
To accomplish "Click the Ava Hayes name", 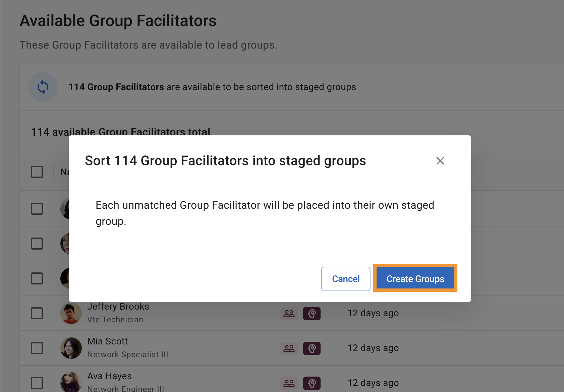I will tap(109, 376).
